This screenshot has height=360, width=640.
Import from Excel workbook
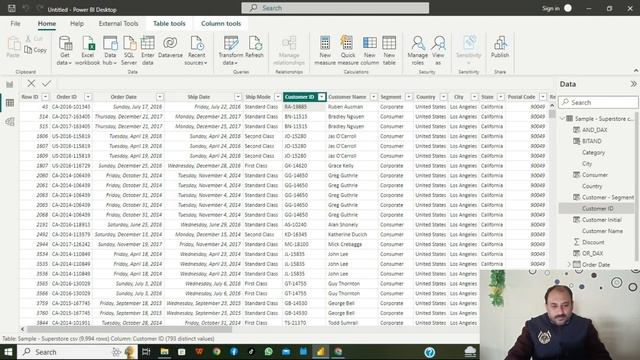[88, 50]
